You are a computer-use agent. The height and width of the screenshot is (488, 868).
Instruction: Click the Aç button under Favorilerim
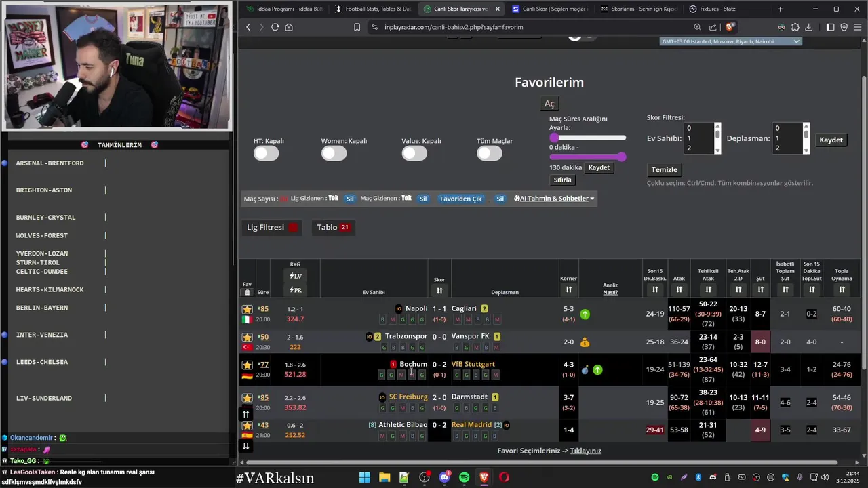(549, 104)
